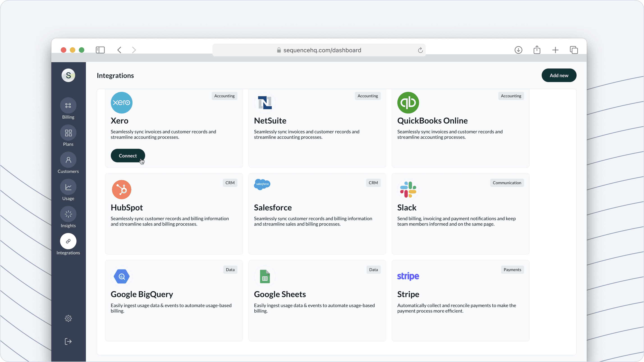
Task: Open the Billing section icon
Action: pos(68,105)
